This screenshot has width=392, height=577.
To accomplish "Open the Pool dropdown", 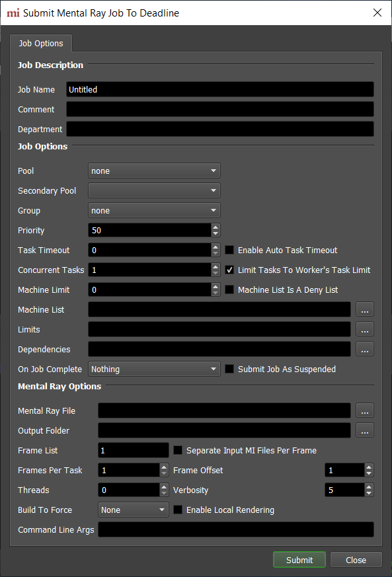I will coord(154,171).
